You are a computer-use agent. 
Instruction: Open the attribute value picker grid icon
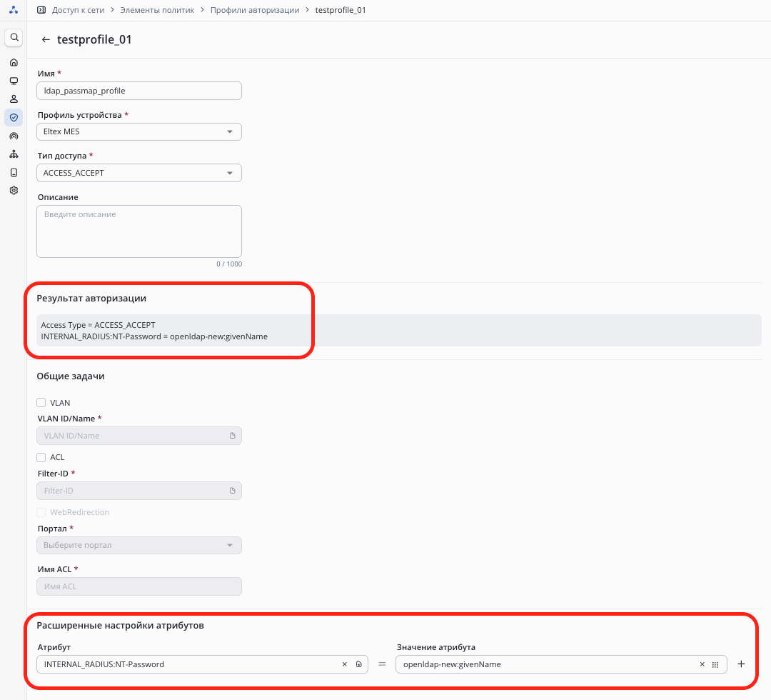click(715, 664)
